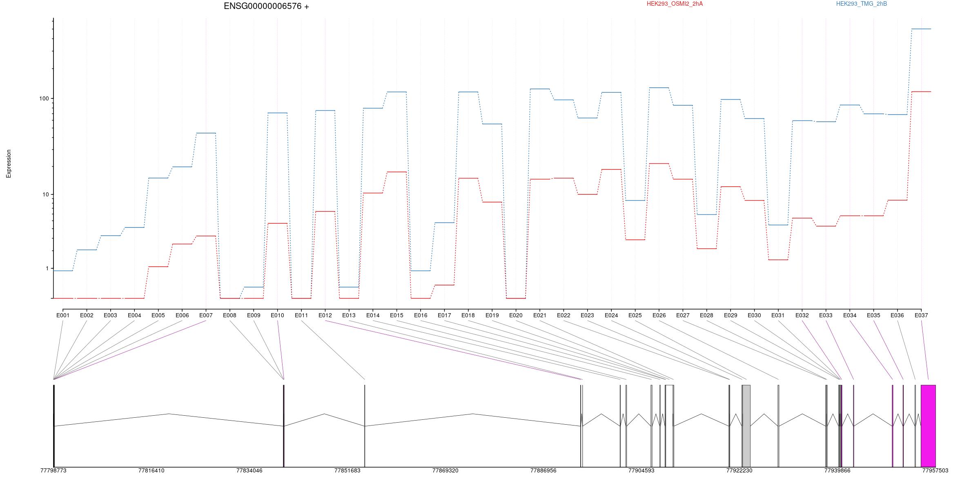Screen dimensions: 980x490
Task: Click the red expression segment above E026
Action: 659,163
